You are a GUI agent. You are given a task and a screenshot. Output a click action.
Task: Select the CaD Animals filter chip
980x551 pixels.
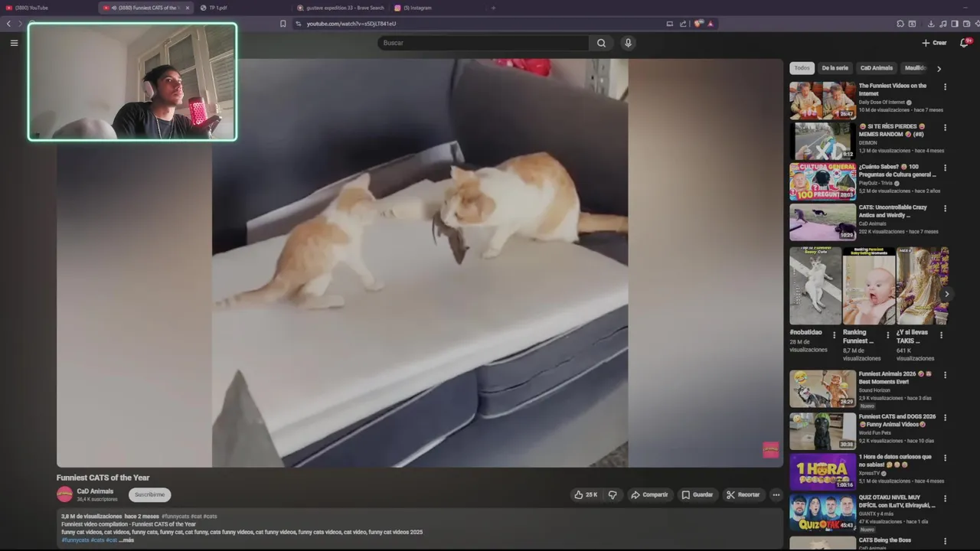(877, 68)
